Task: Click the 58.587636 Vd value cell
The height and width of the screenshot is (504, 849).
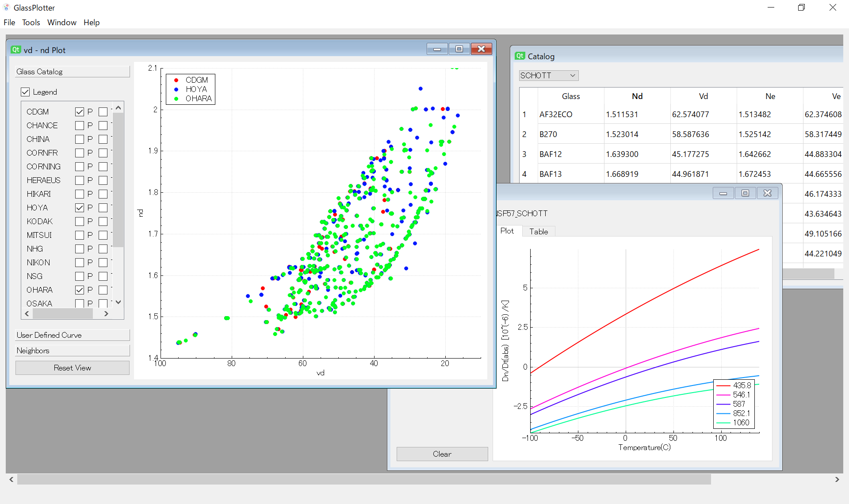Action: click(x=704, y=134)
